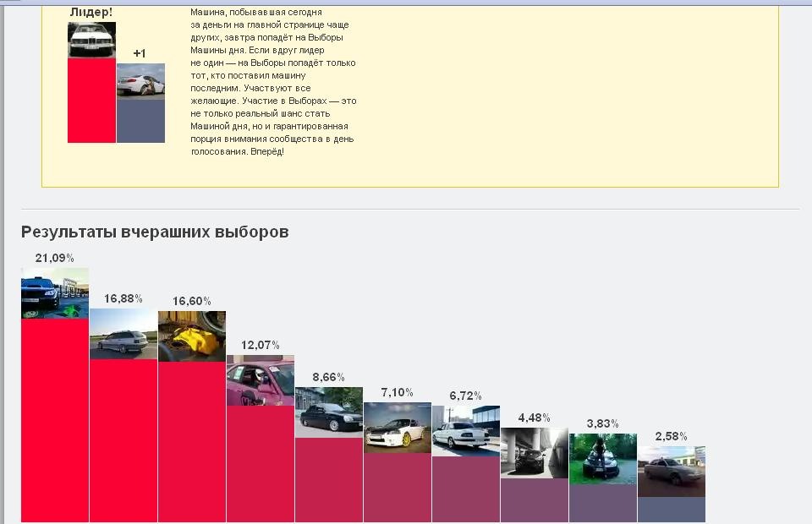Open the silver wagon photo with 16,88%
Screen dimensions: 812x524
click(x=123, y=334)
